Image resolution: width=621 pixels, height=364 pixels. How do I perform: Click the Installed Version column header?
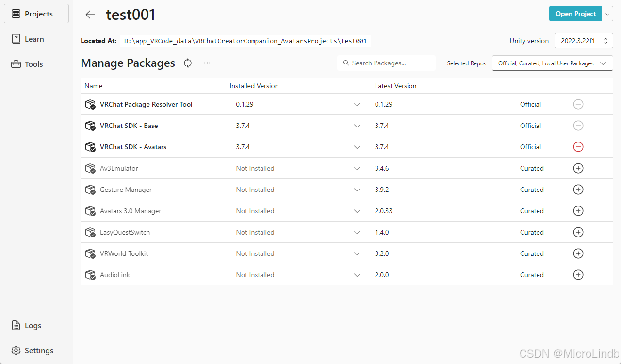(x=254, y=86)
